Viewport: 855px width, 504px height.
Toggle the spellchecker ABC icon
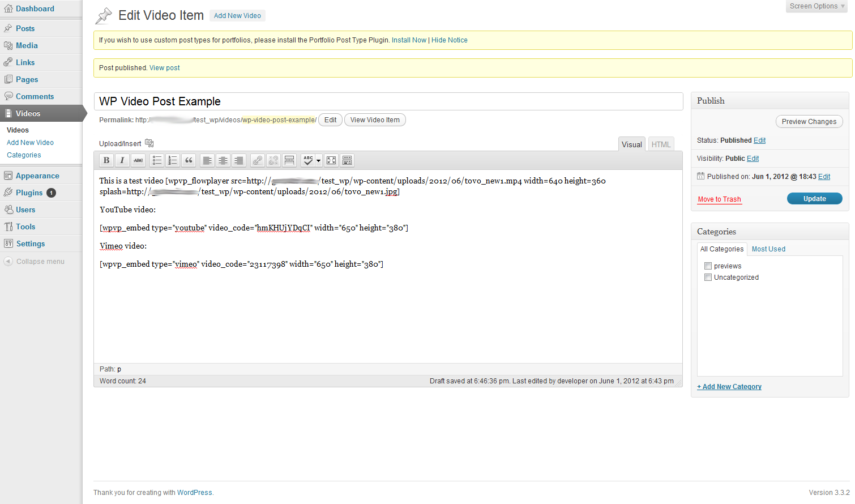click(308, 160)
